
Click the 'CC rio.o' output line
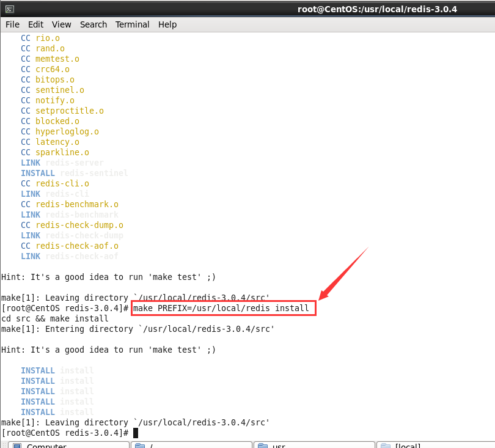[40, 39]
